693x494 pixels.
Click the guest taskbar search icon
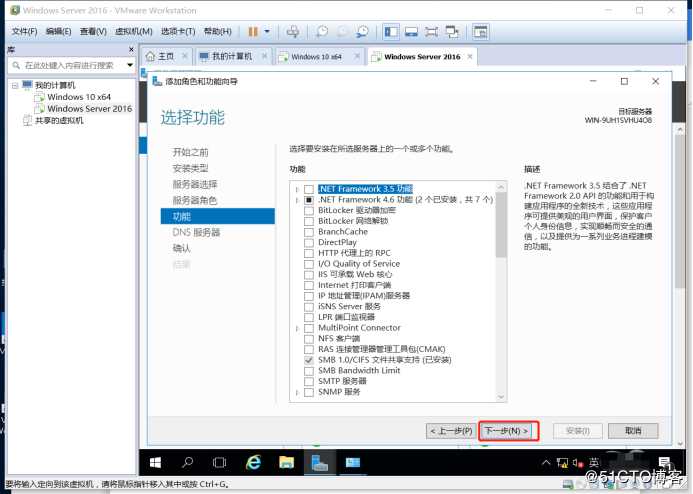point(187,463)
